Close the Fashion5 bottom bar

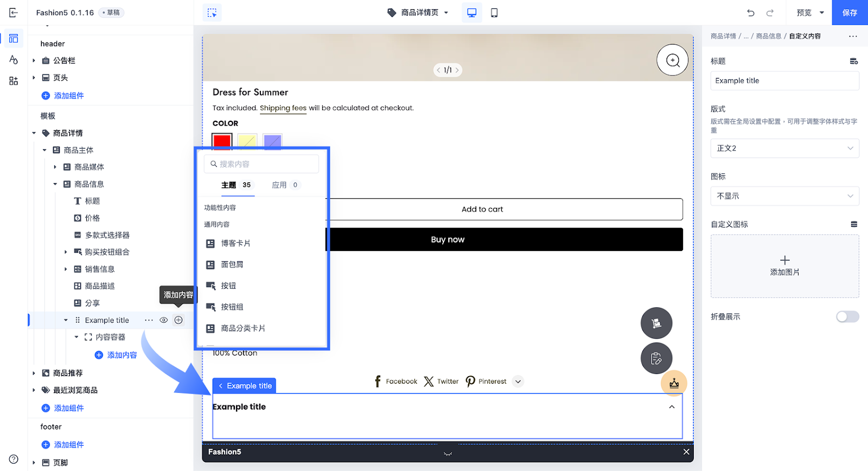tap(686, 451)
